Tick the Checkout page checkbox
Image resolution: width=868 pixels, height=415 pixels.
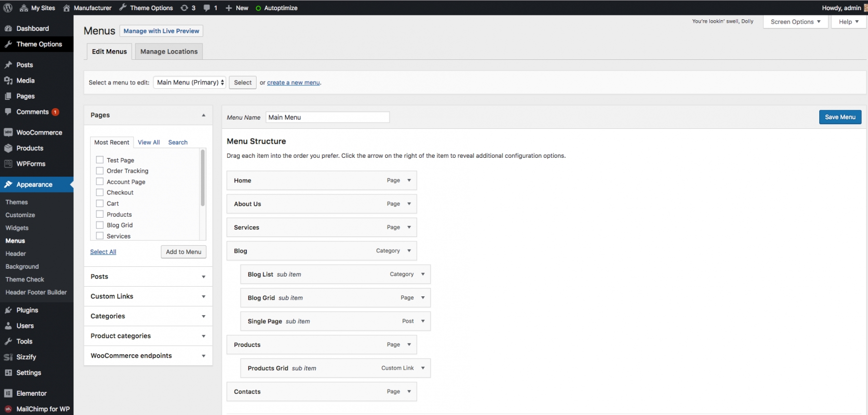point(100,193)
